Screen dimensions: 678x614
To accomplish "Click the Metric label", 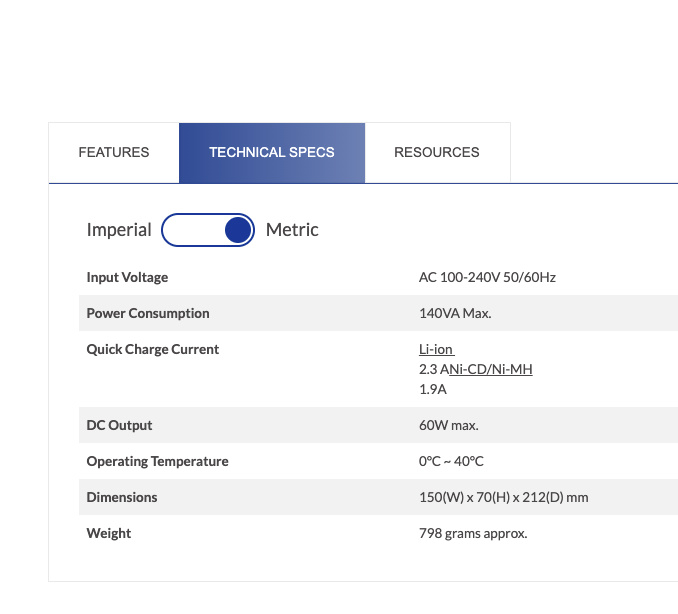I will coord(292,230).
